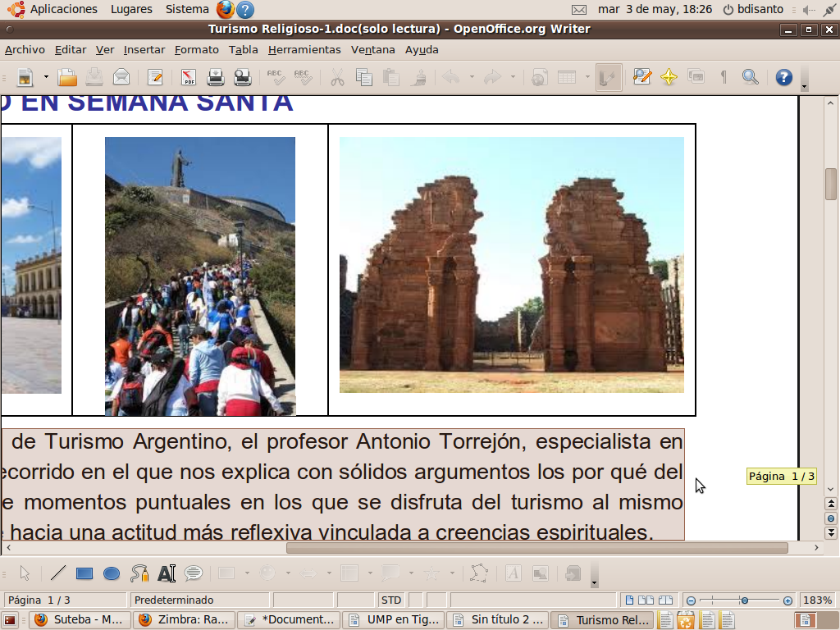Select the Line drawing tool
Image resolution: width=840 pixels, height=630 pixels.
click(x=58, y=573)
